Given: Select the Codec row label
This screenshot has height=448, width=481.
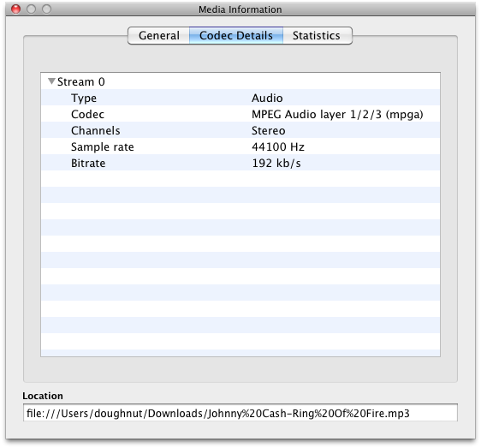Looking at the screenshot, I should [x=87, y=114].
